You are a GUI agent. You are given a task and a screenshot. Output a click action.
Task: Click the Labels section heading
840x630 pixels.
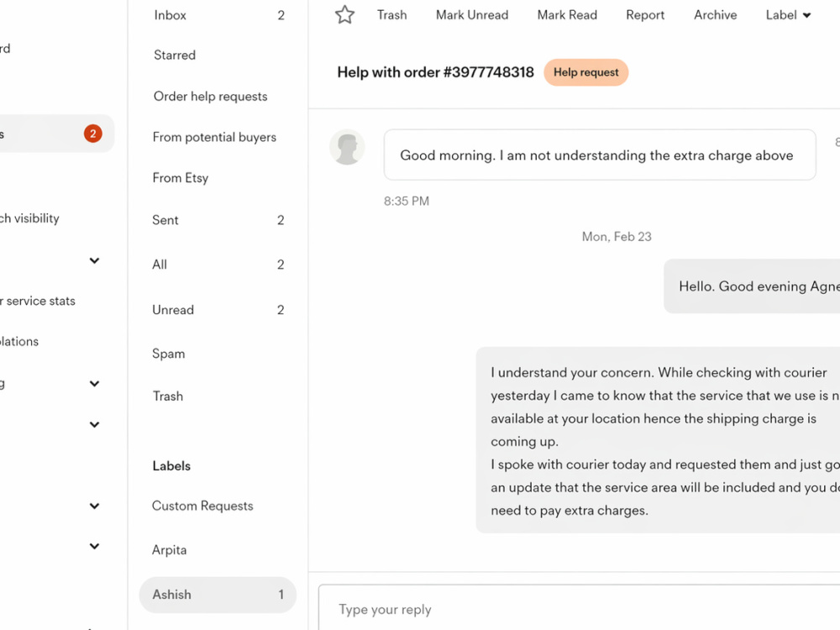(x=171, y=465)
